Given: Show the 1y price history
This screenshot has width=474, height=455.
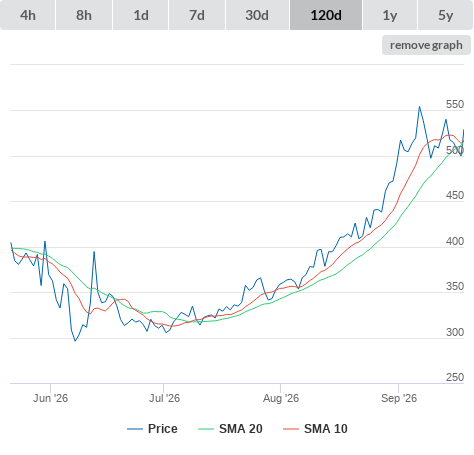Looking at the screenshot, I should click(390, 15).
